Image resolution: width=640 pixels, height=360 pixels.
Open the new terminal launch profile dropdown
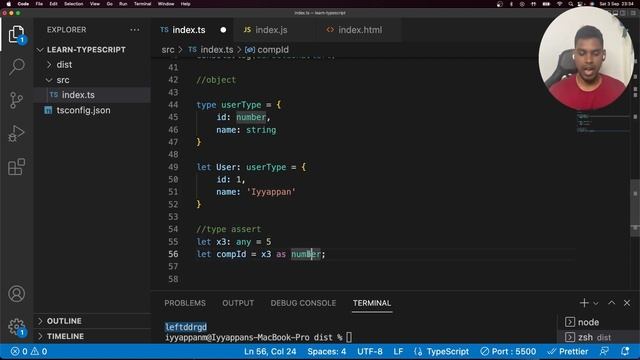click(x=596, y=303)
